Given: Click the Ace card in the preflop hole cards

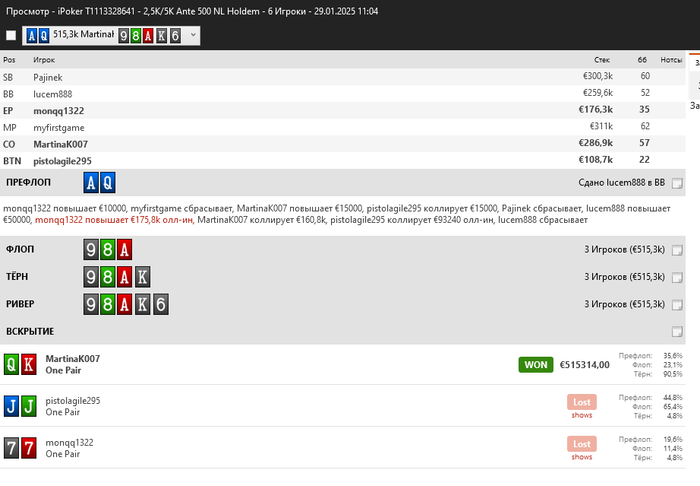Looking at the screenshot, I should 91,183.
